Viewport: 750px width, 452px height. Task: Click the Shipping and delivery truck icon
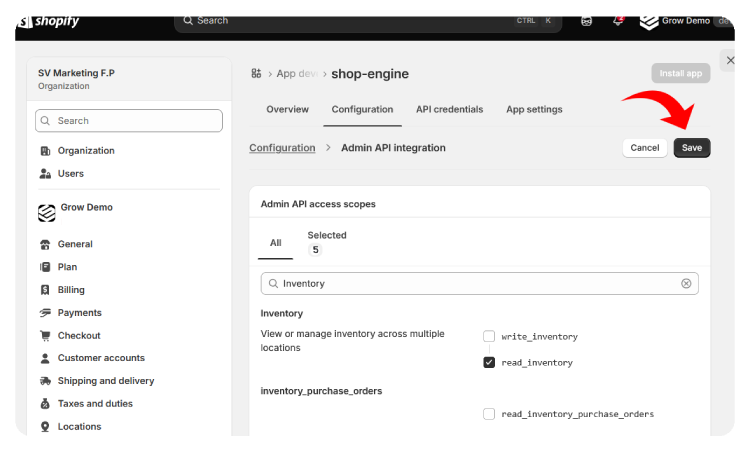[x=45, y=381]
